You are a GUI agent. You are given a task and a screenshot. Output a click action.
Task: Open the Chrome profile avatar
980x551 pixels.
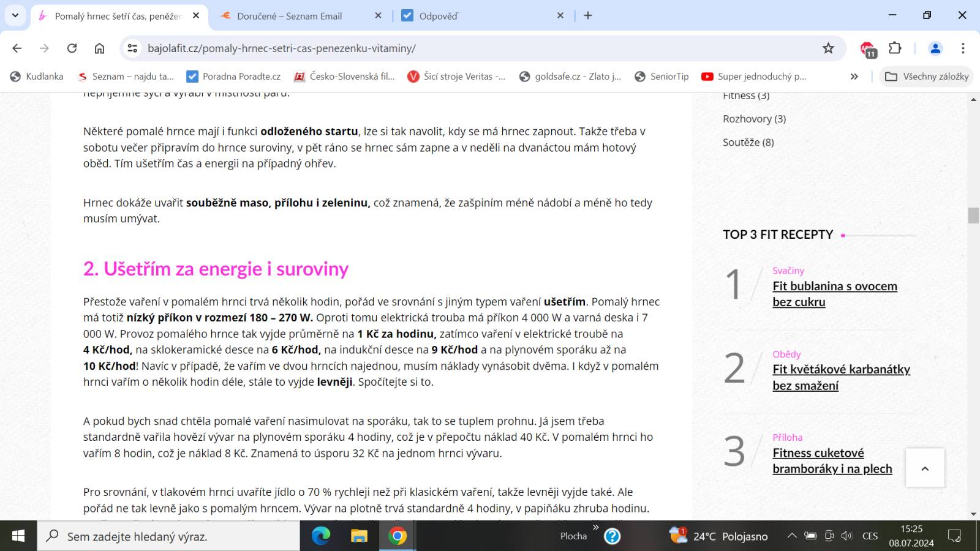935,48
